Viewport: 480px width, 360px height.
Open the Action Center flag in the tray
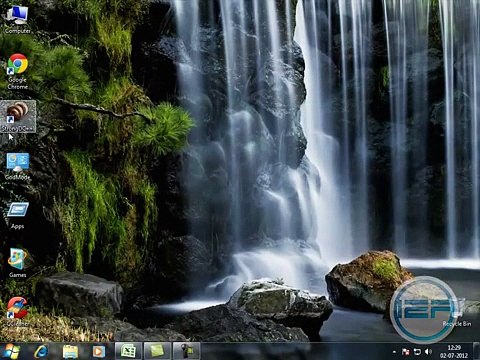pos(406,352)
